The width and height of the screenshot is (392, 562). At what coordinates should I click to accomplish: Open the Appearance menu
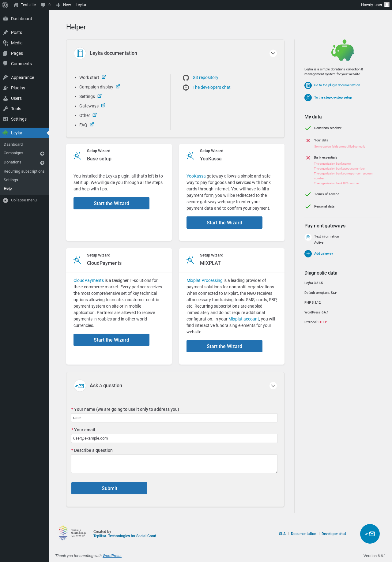click(x=24, y=77)
